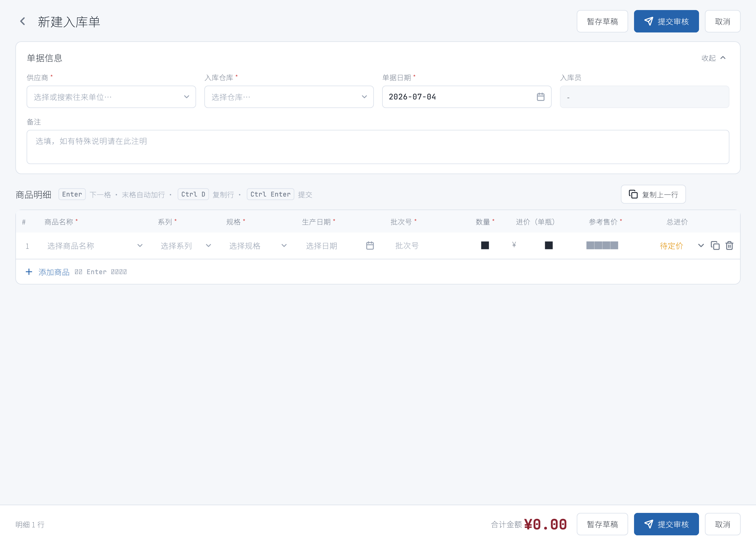
Task: Click the Ctrl Enter shortcut hint
Action: [270, 194]
